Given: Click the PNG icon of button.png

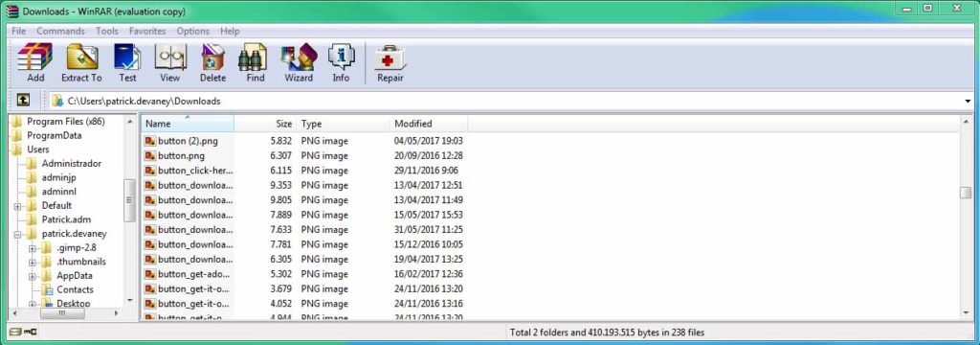Looking at the screenshot, I should [149, 155].
